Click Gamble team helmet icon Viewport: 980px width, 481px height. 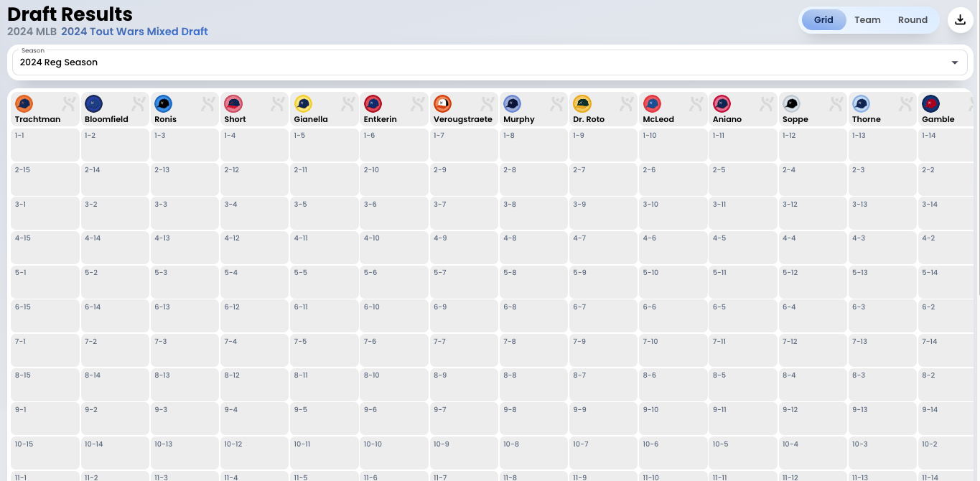[x=930, y=103]
